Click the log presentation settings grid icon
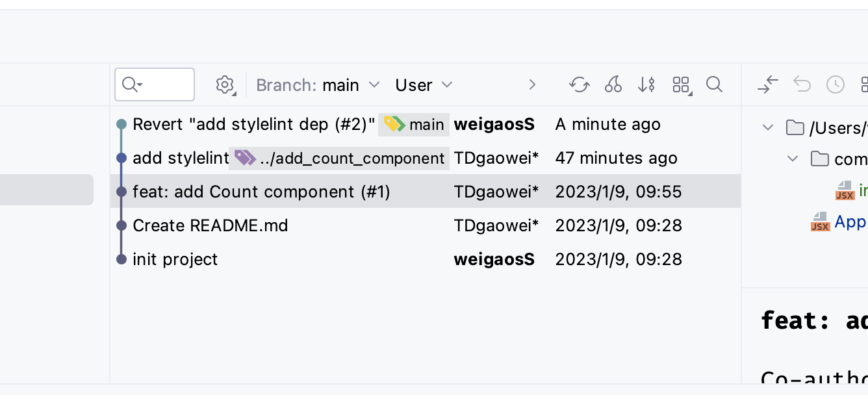 click(x=681, y=84)
